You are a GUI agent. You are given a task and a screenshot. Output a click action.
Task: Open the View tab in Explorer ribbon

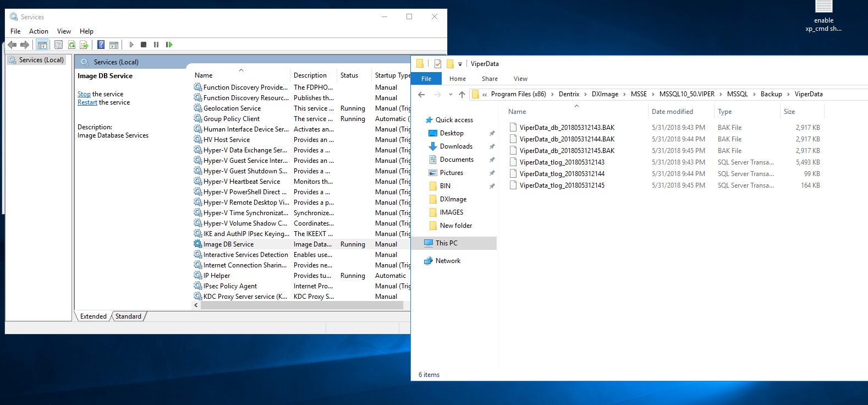click(520, 79)
